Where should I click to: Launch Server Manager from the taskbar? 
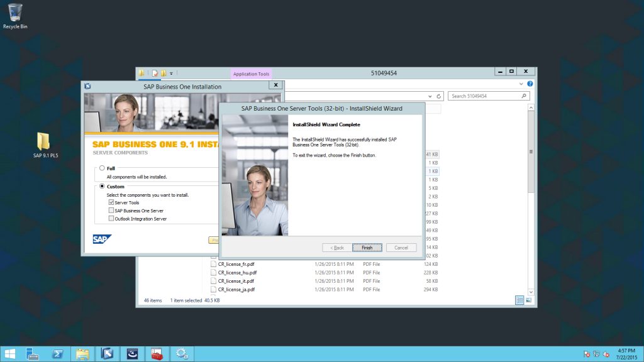tap(32, 354)
